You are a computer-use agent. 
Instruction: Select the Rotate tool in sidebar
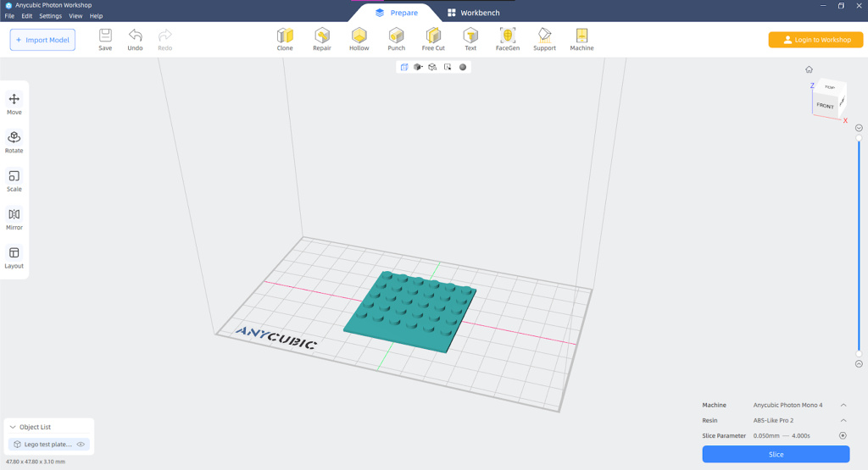[14, 141]
